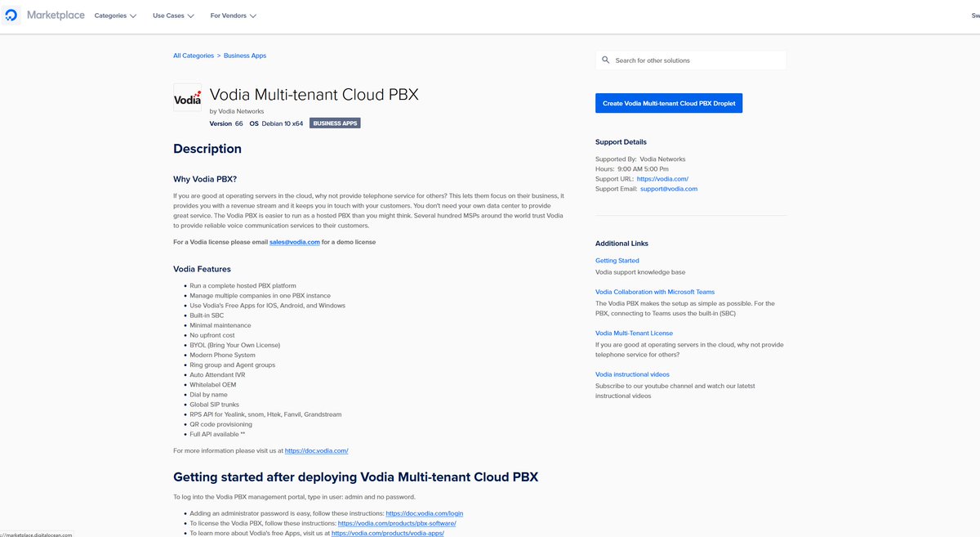The height and width of the screenshot is (537, 980).
Task: Click 'Ring group and Agent groups' item
Action: click(233, 365)
